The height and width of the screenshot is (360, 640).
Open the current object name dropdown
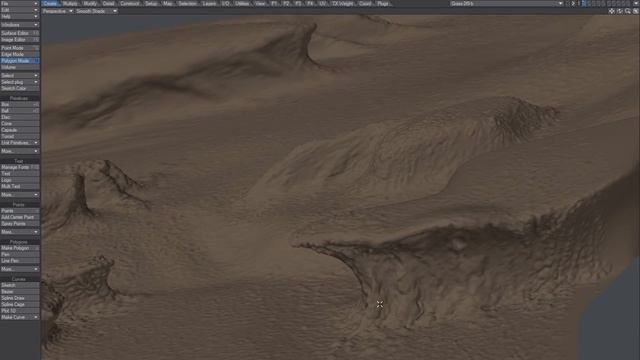[507, 3]
